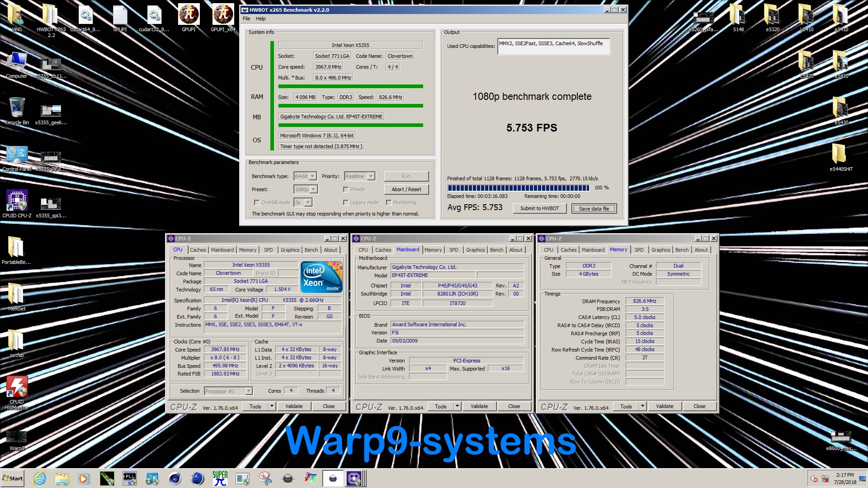
Task: Toggle the Overkill mode checkbox
Action: pos(257,202)
